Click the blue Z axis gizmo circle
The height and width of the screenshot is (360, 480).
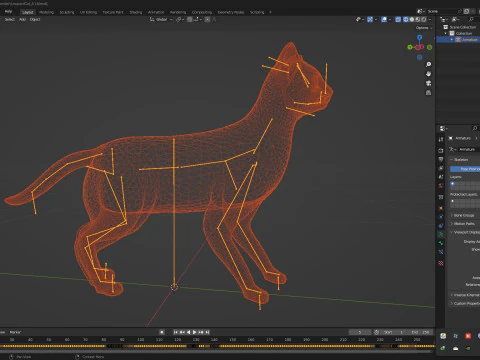[420, 37]
